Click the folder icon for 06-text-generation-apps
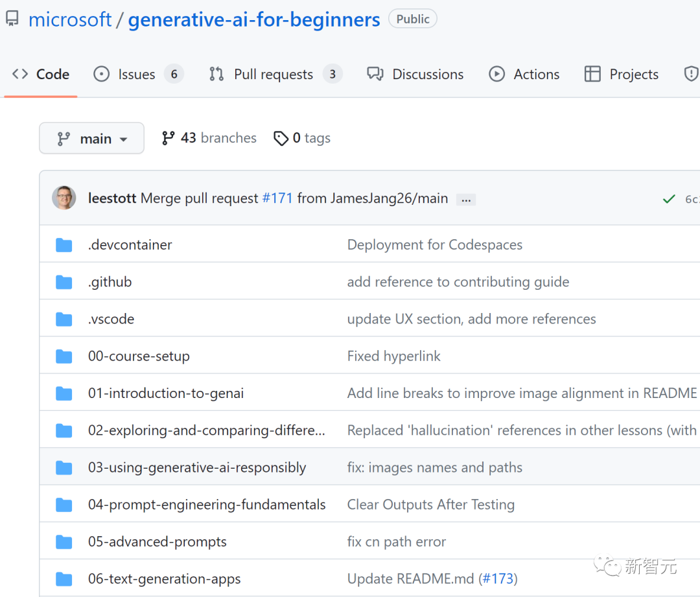Image resolution: width=700 pixels, height=597 pixels. click(64, 579)
